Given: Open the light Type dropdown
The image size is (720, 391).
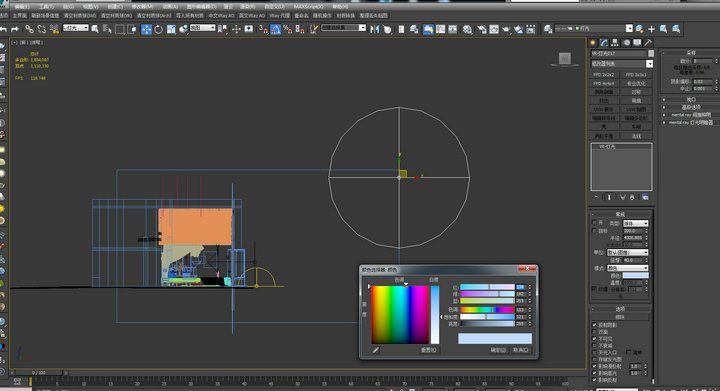Looking at the screenshot, I should coord(636,223).
